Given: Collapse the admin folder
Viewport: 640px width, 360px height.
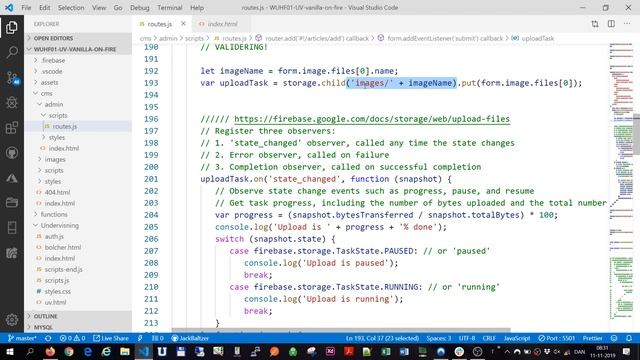Looking at the screenshot, I should pyautogui.click(x=78, y=104).
